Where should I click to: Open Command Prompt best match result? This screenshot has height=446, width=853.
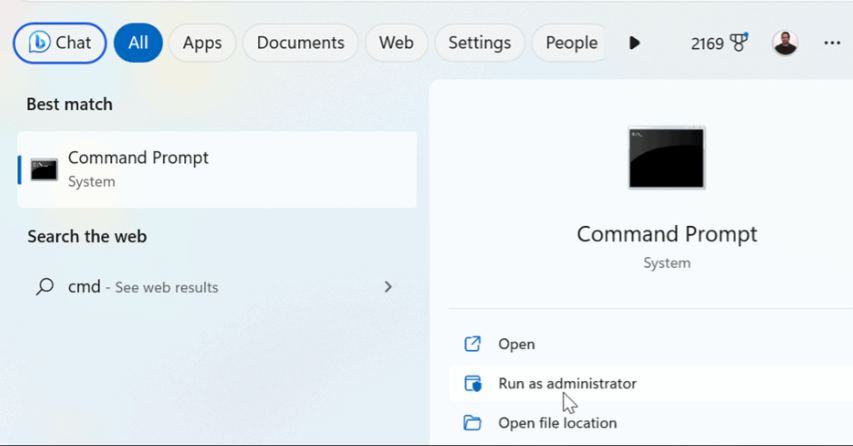pyautogui.click(x=217, y=170)
